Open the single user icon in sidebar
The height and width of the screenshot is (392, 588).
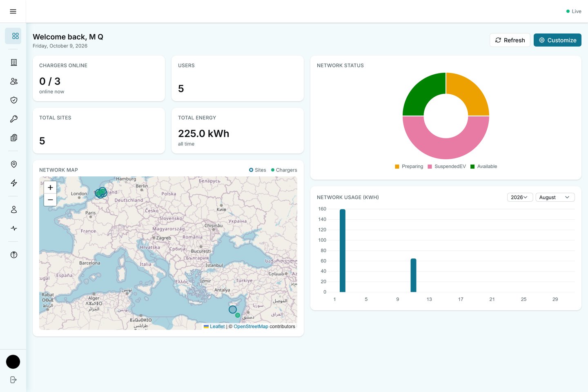click(13, 209)
